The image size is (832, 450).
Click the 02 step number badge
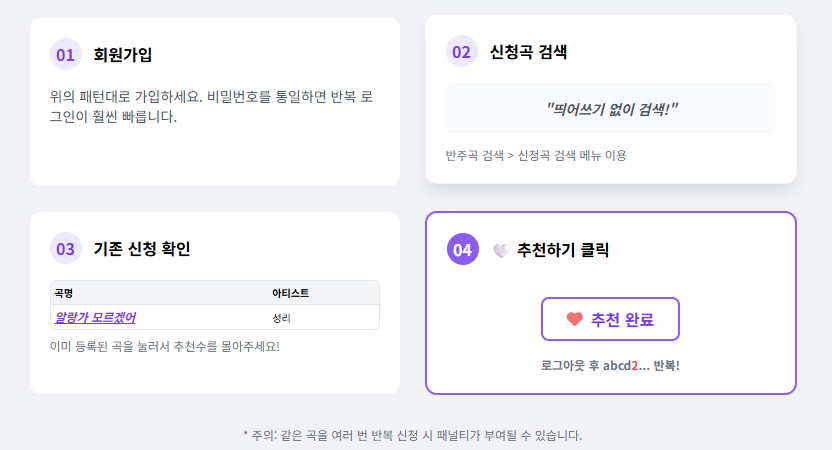pos(462,51)
